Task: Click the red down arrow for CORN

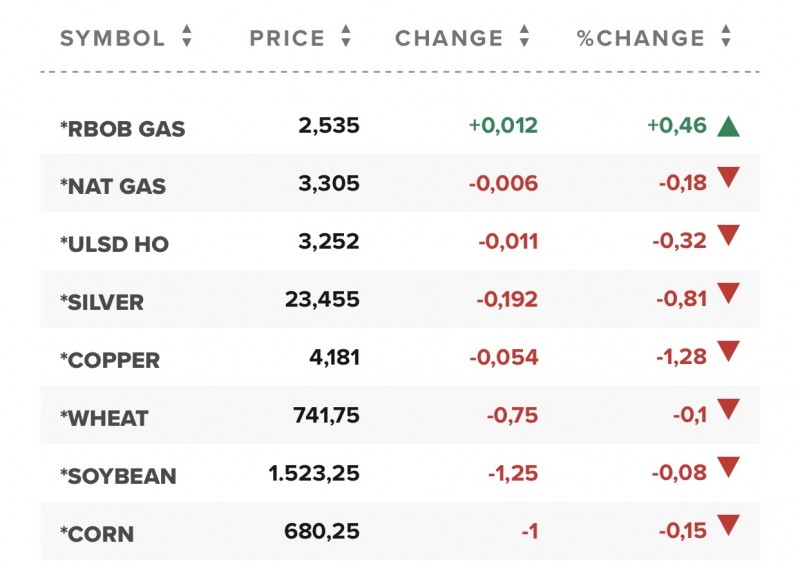Action: click(x=728, y=525)
